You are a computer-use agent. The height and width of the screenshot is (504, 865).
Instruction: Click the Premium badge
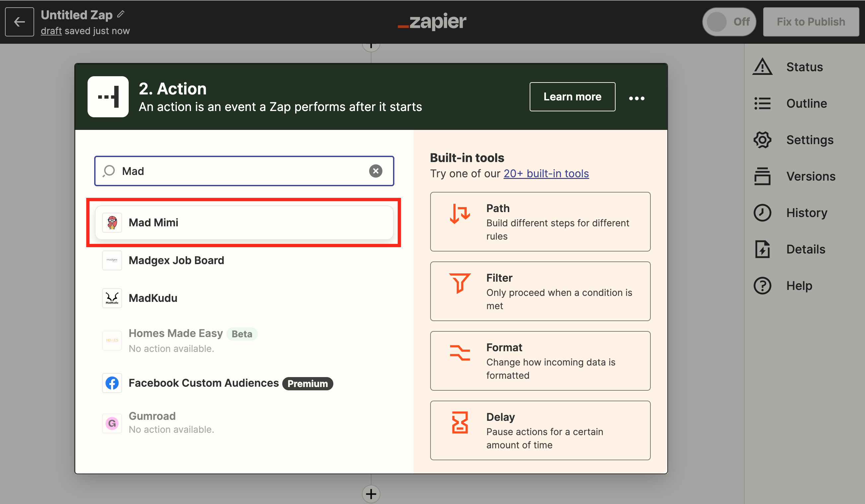coord(307,383)
